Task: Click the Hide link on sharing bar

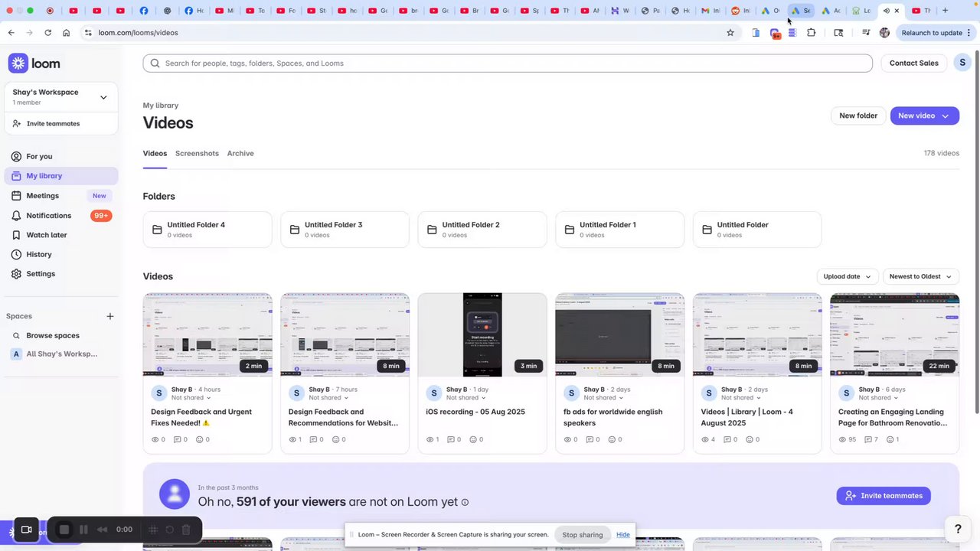Action: pyautogui.click(x=623, y=535)
